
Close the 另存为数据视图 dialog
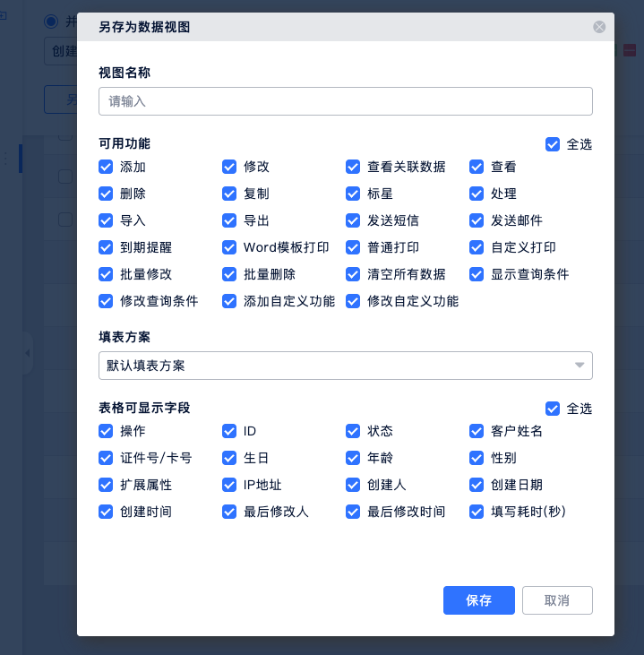click(599, 27)
